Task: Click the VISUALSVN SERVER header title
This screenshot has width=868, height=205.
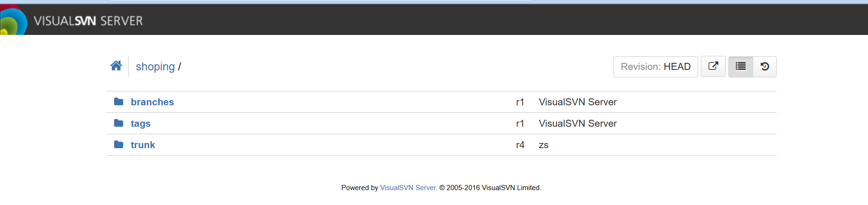Action: 88,21
